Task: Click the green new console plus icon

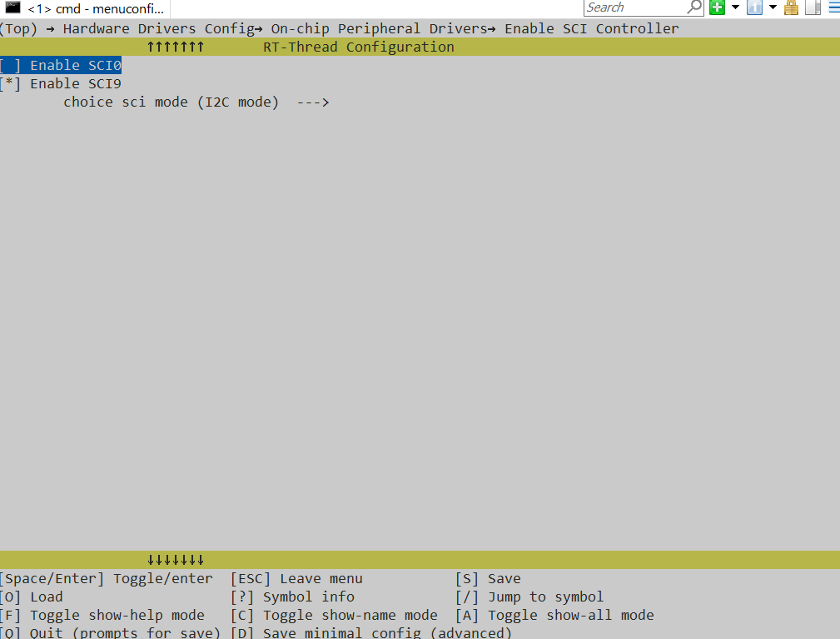Action: click(x=717, y=7)
